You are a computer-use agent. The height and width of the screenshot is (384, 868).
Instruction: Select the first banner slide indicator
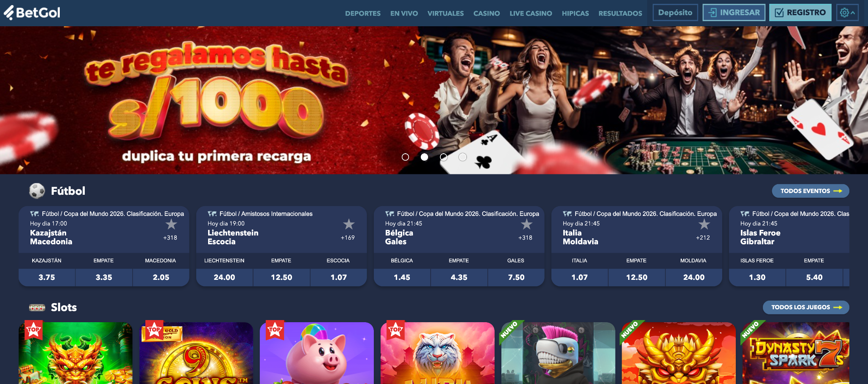(x=405, y=157)
